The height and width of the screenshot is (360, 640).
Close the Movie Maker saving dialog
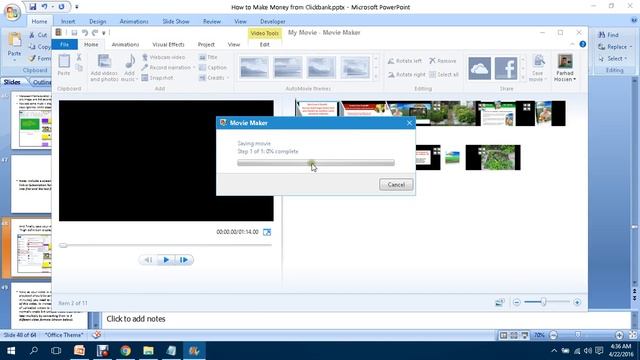pyautogui.click(x=409, y=123)
